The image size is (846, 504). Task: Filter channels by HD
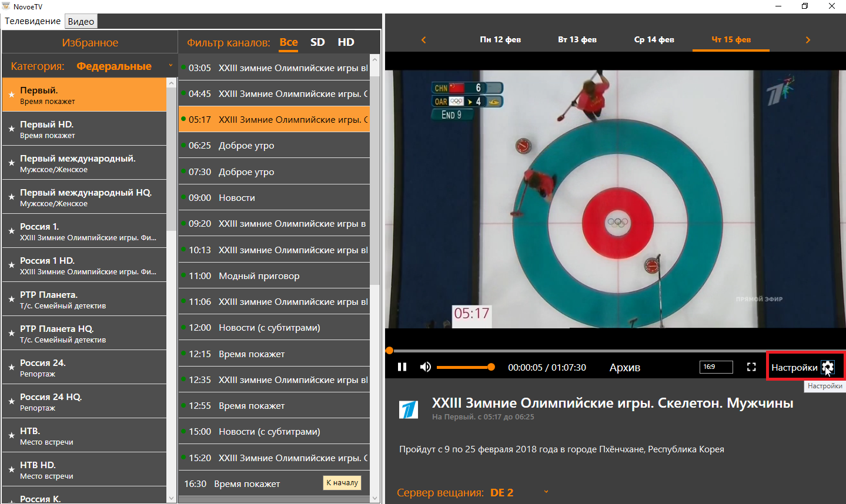click(x=346, y=42)
